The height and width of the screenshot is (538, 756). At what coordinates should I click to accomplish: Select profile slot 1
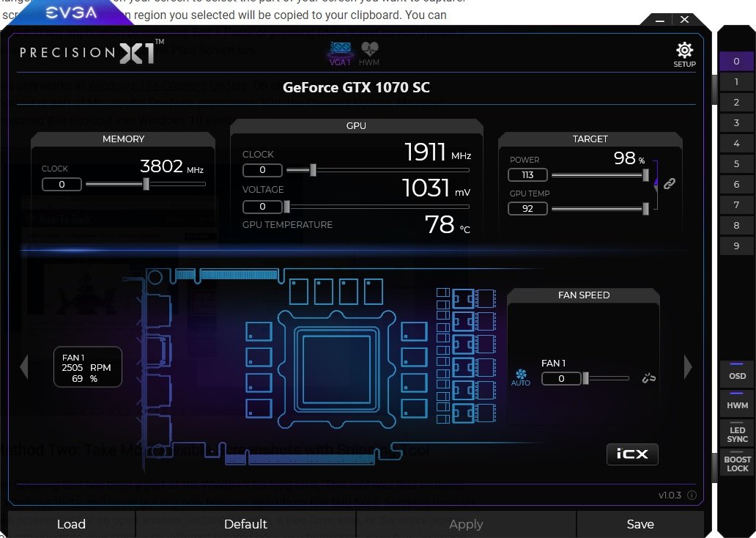pos(736,81)
